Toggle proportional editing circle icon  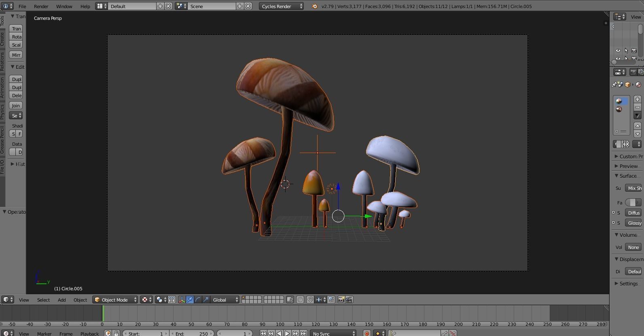pyautogui.click(x=300, y=300)
